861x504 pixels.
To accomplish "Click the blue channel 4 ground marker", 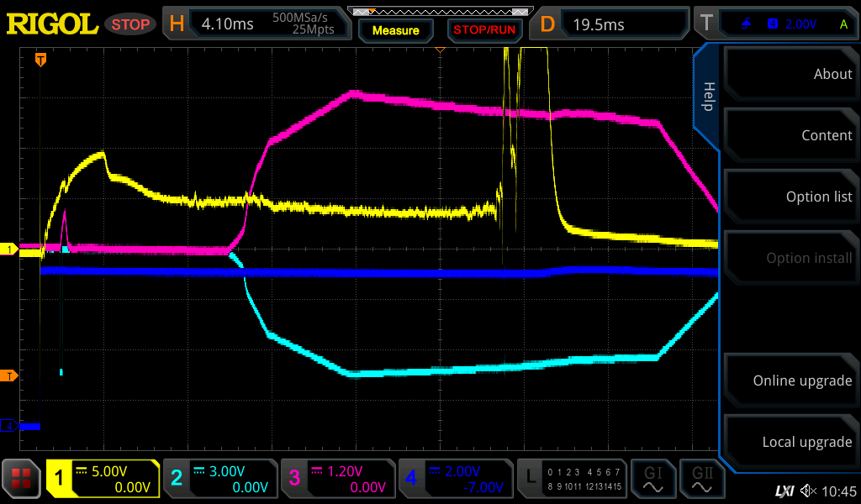I will [x=9, y=426].
